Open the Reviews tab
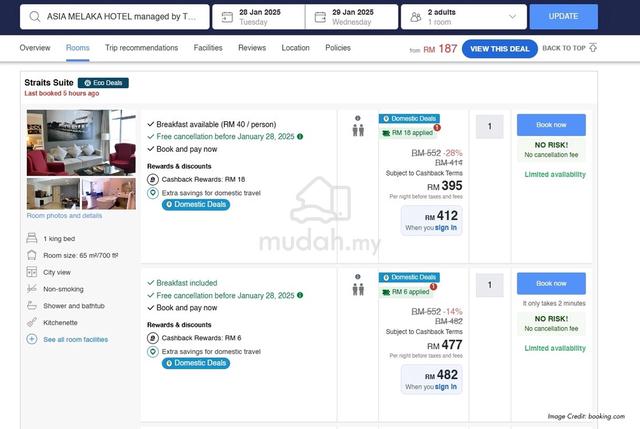 click(x=252, y=48)
